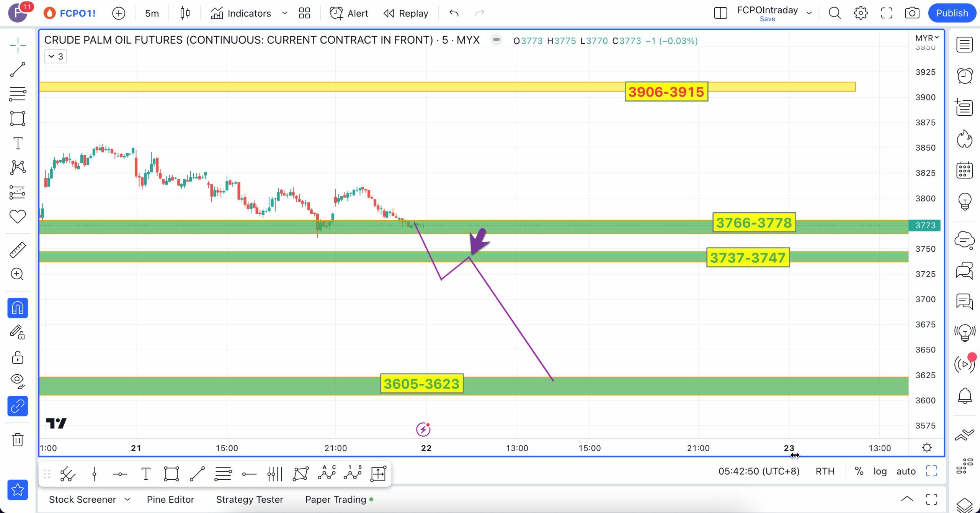Open the ruler measure tool
The image size is (980, 513).
pyautogui.click(x=18, y=250)
